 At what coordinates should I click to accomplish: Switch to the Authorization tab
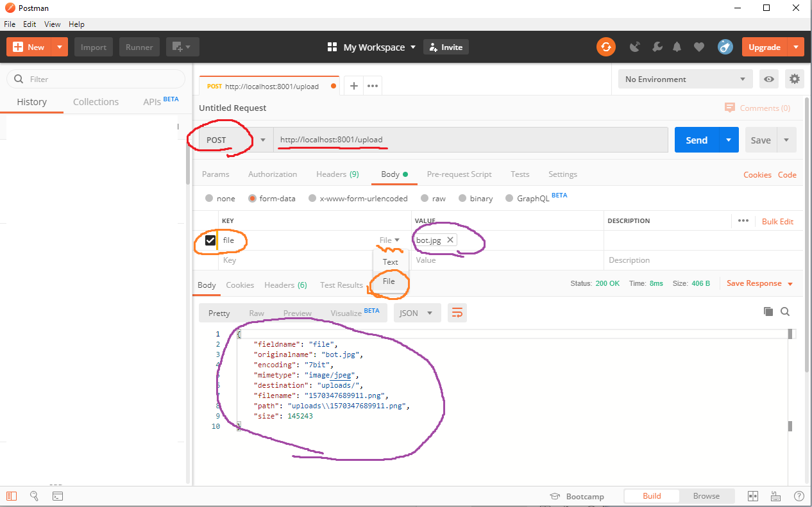(x=273, y=174)
